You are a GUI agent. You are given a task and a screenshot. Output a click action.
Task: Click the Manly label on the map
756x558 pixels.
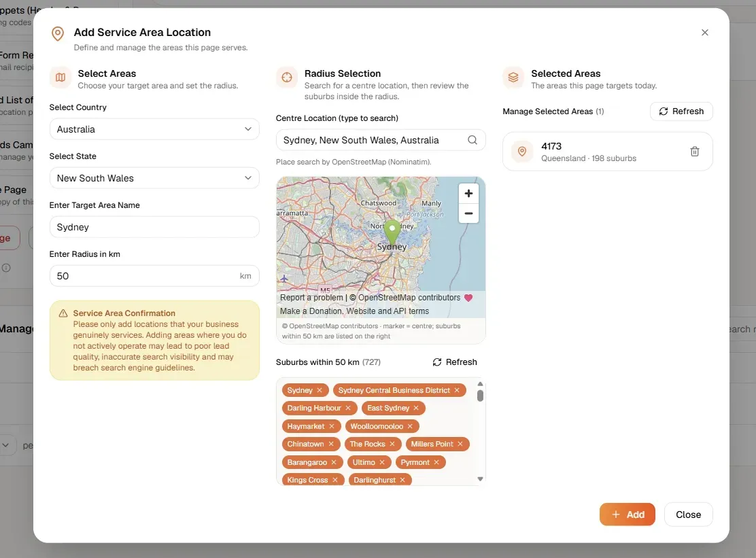coord(432,203)
